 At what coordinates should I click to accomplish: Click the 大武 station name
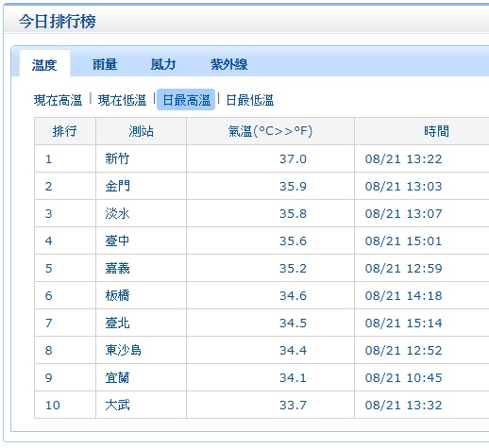pyautogui.click(x=117, y=405)
